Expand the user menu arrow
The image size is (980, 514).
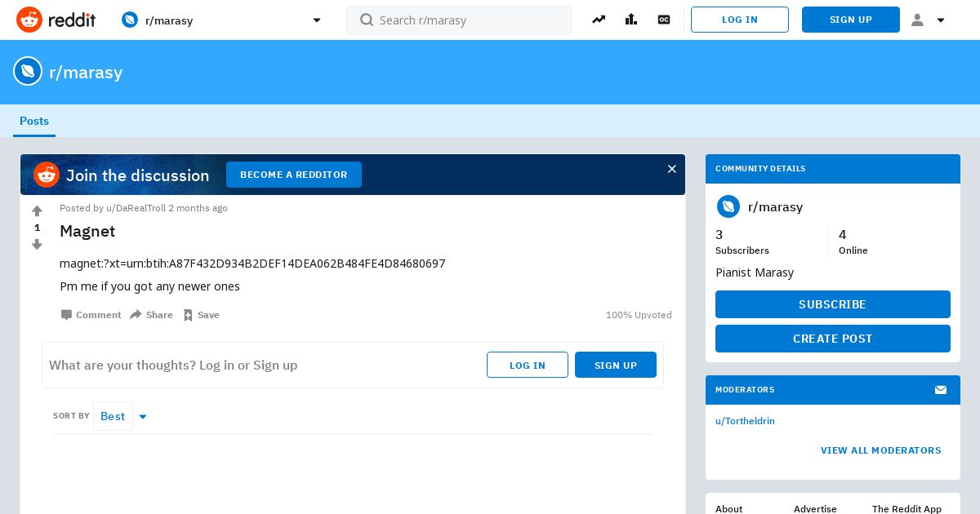(x=941, y=20)
